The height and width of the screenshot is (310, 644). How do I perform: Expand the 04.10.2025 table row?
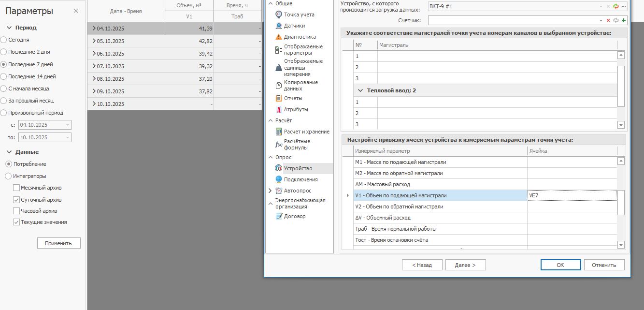94,29
